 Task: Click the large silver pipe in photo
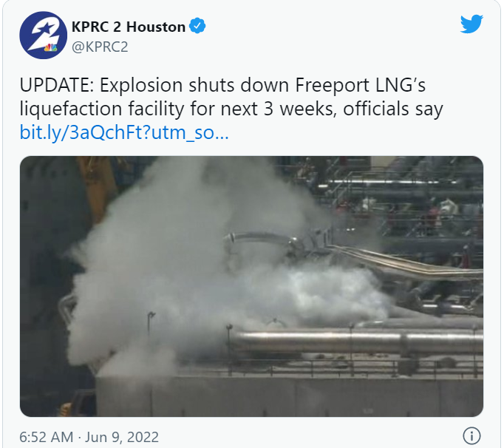[x=357, y=342]
